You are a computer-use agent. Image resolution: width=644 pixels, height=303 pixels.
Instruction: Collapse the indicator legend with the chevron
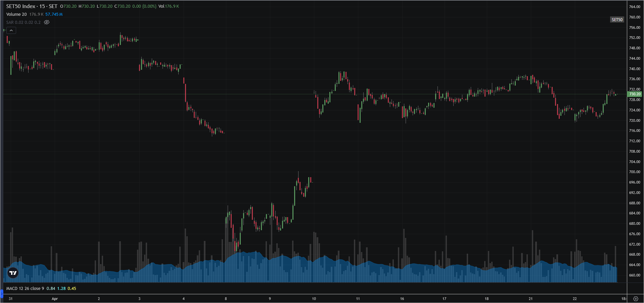pyautogui.click(x=11, y=31)
